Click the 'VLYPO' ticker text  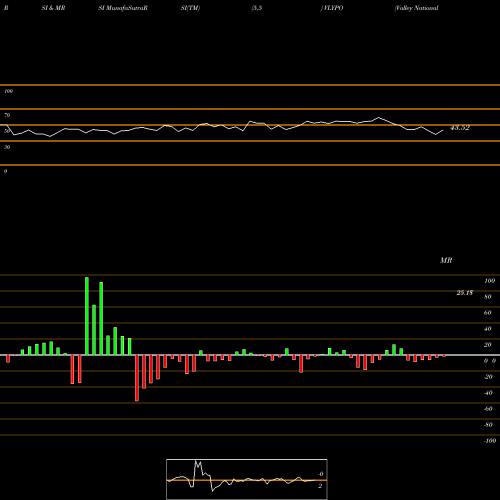click(x=333, y=8)
